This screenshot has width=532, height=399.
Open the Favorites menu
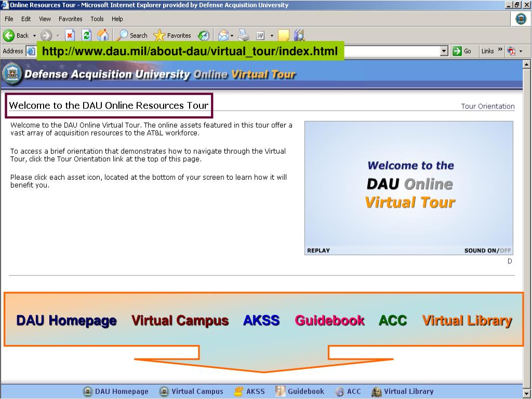(71, 19)
